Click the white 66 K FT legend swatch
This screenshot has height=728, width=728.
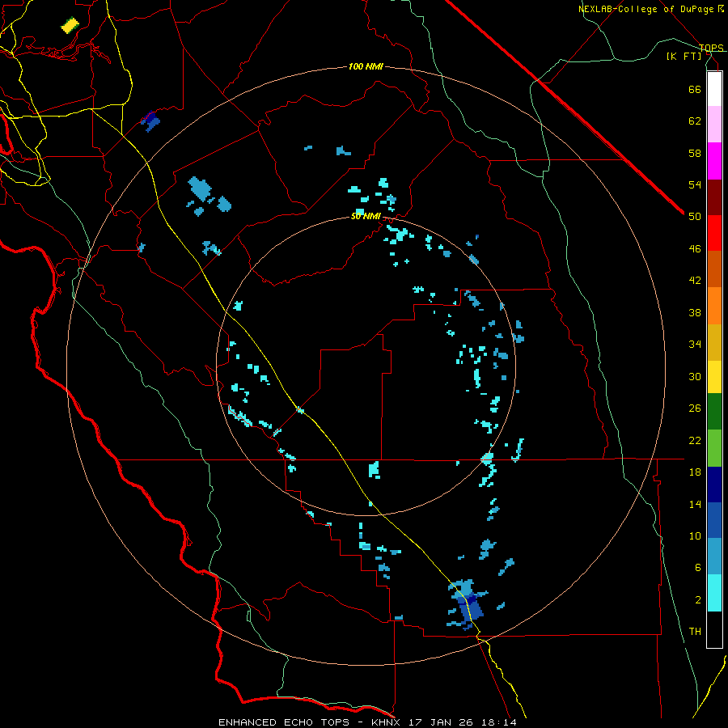click(714, 89)
